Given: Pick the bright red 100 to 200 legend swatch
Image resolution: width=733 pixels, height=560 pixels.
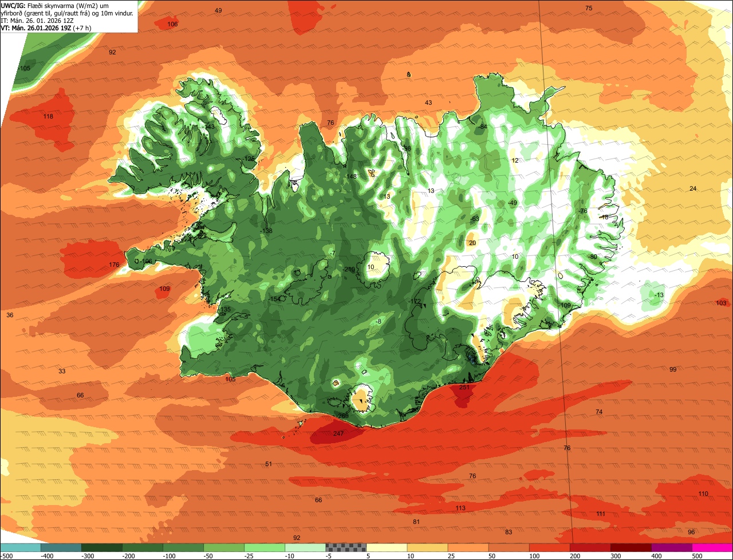Looking at the screenshot, I should coord(550,547).
